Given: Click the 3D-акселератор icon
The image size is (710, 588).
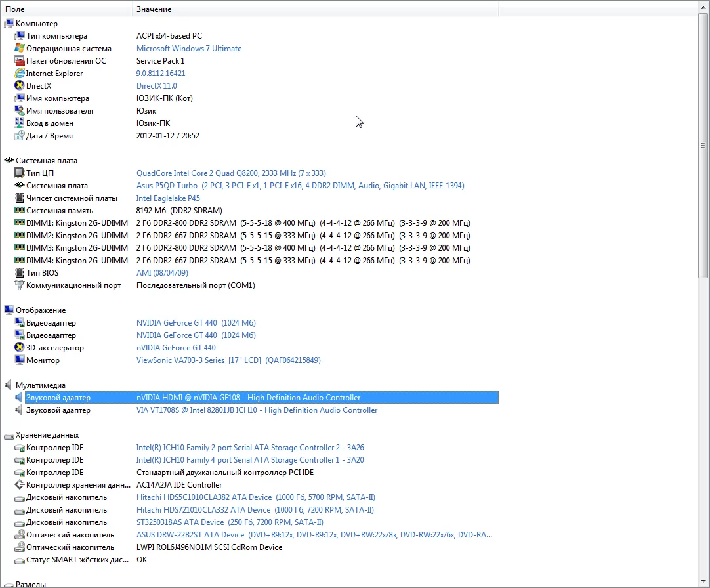Looking at the screenshot, I should (x=20, y=347).
